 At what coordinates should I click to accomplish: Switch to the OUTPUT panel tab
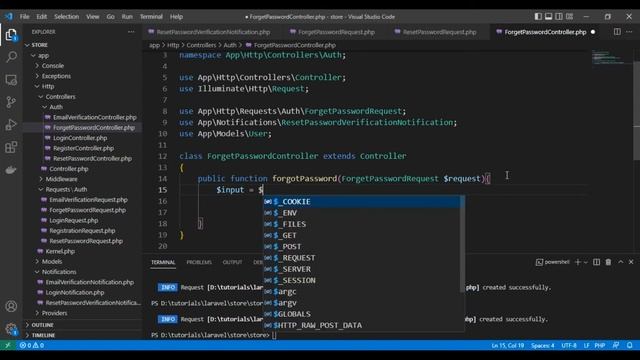[x=232, y=262]
